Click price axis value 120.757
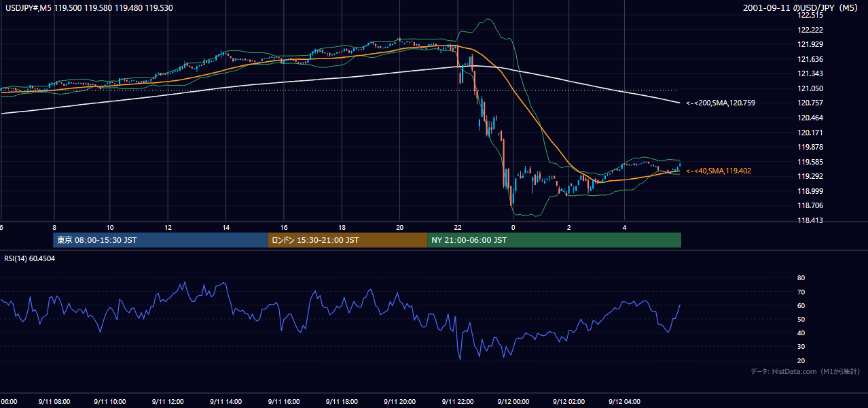The image size is (868, 408). click(x=811, y=103)
